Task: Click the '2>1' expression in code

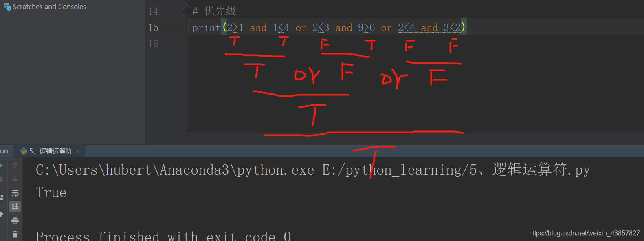Action: [x=235, y=27]
